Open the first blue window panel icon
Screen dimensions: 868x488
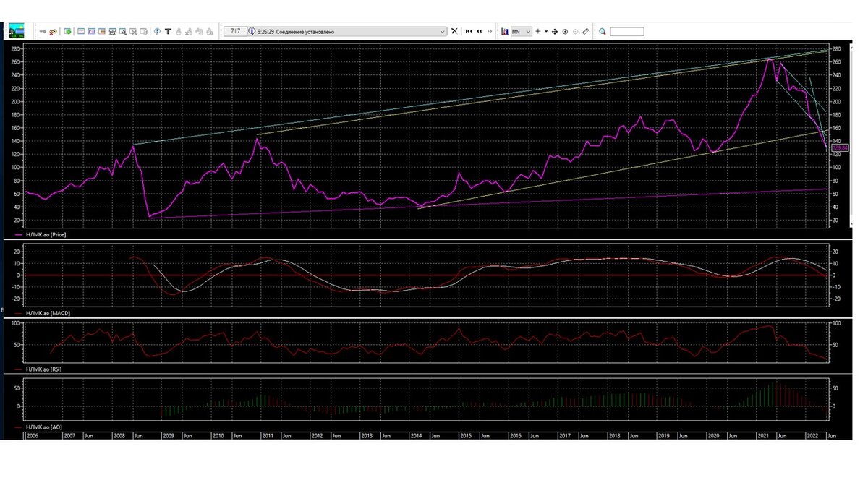tap(82, 32)
